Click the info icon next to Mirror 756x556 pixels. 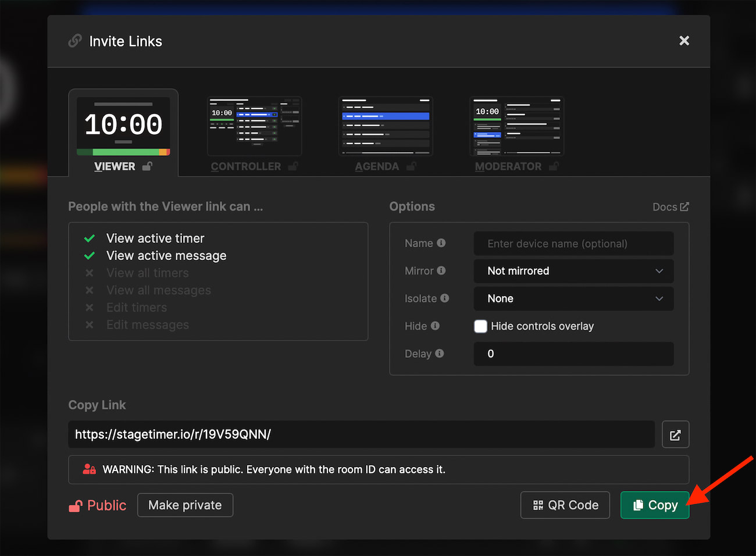(x=441, y=270)
